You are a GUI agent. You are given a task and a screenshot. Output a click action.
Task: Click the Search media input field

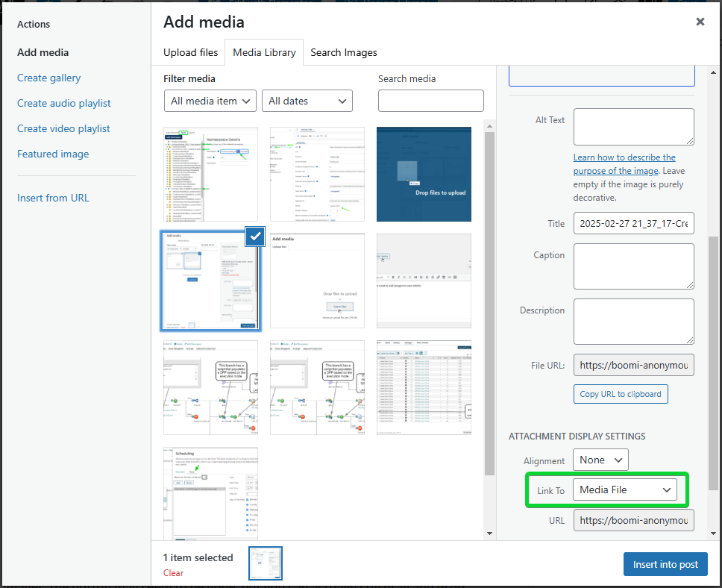click(430, 101)
